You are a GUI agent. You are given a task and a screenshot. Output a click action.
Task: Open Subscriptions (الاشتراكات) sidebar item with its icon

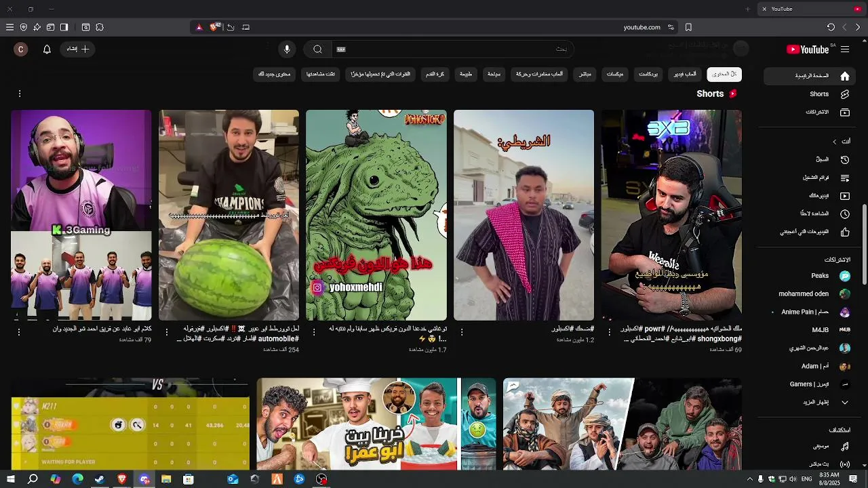point(808,112)
